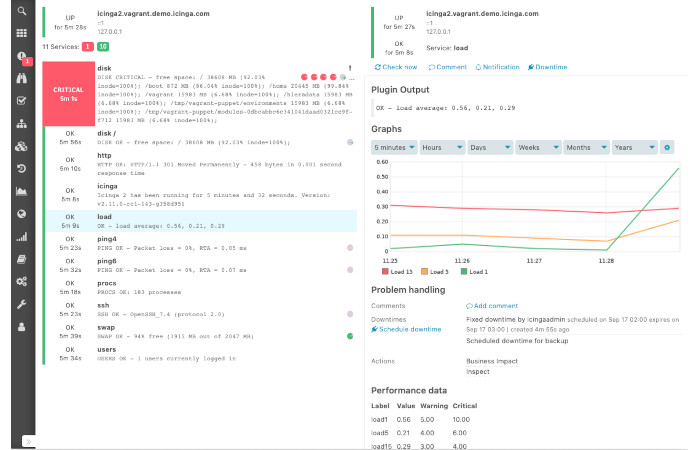
Task: Click host name in left panel header
Action: (x=154, y=13)
